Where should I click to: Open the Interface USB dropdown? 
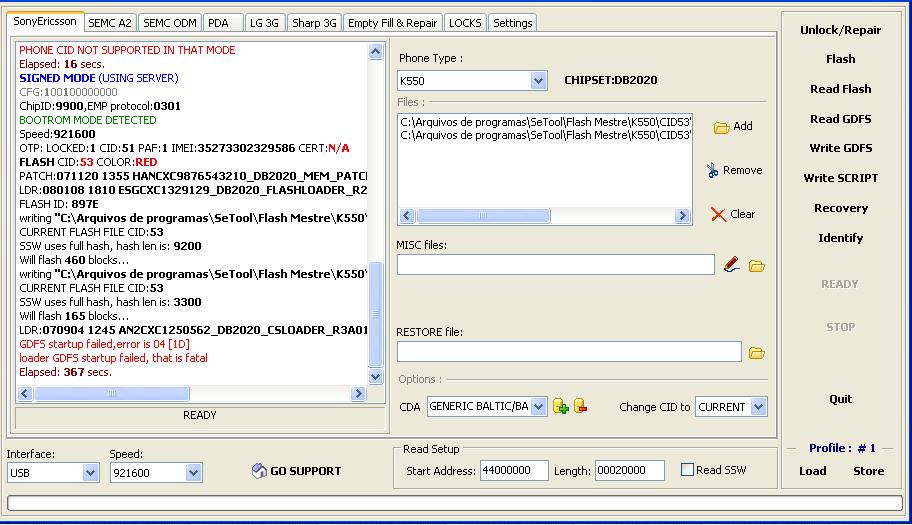tap(90, 473)
